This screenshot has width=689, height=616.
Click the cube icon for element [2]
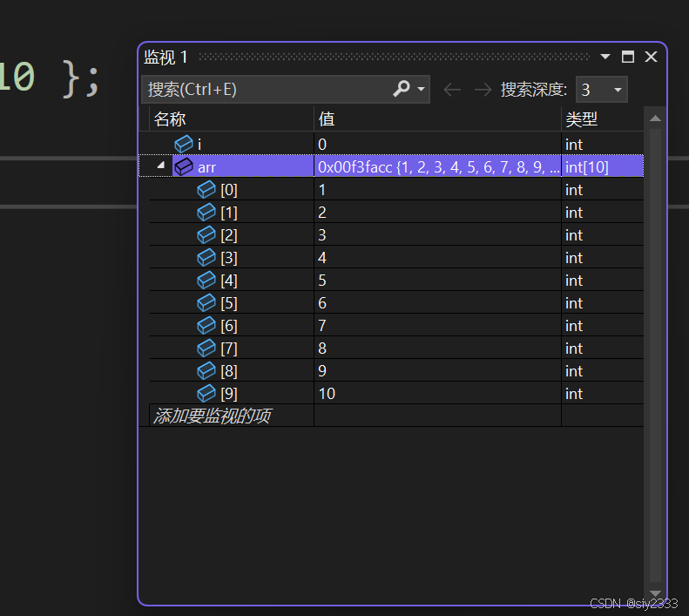click(x=206, y=234)
